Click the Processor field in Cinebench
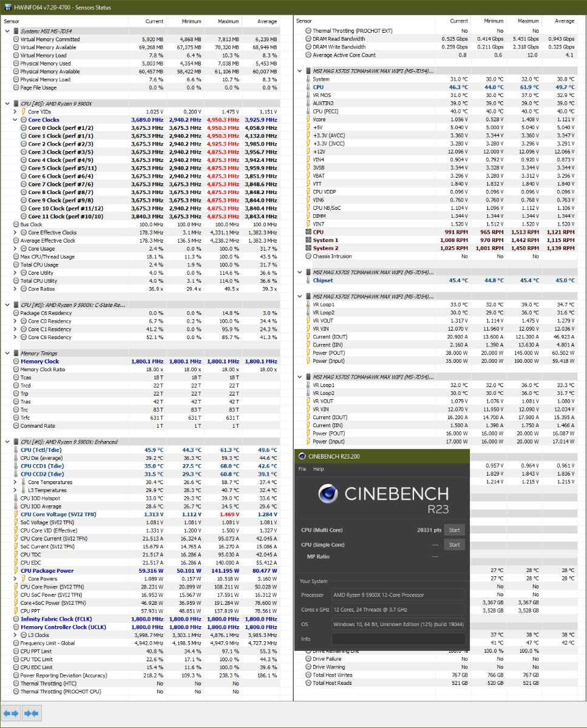This screenshot has width=587, height=728. coord(398,595)
